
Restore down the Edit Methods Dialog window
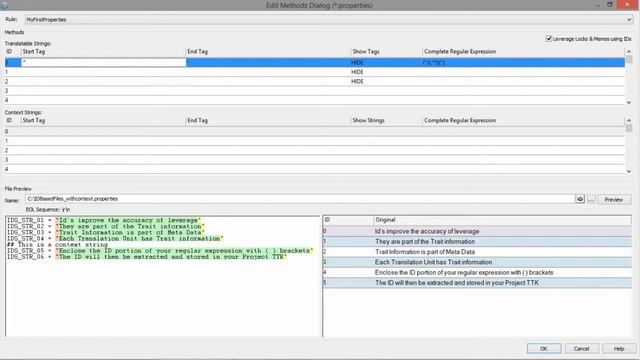coord(610,4)
